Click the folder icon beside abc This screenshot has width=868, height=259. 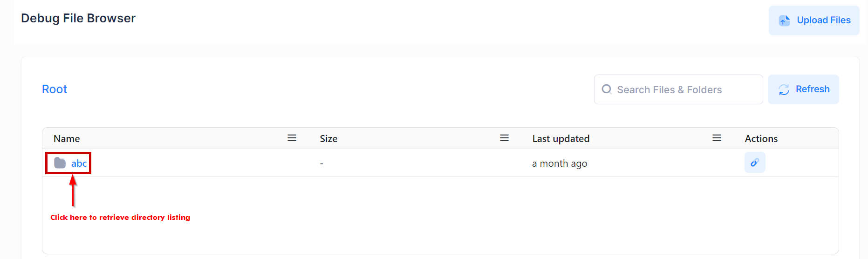[x=60, y=163]
